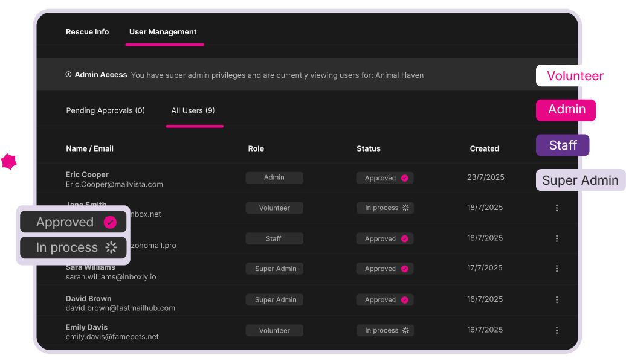Click the name Emily Davis
Image resolution: width=626 pixels, height=364 pixels.
click(x=86, y=327)
